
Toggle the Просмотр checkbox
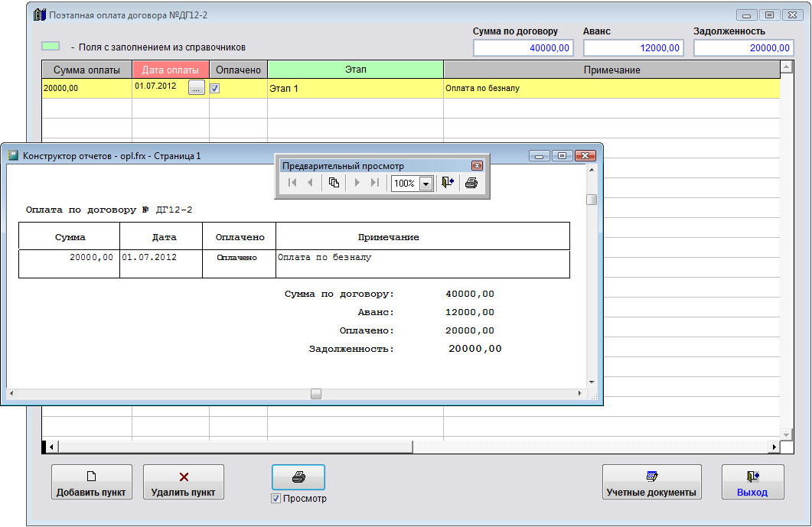coord(276,499)
